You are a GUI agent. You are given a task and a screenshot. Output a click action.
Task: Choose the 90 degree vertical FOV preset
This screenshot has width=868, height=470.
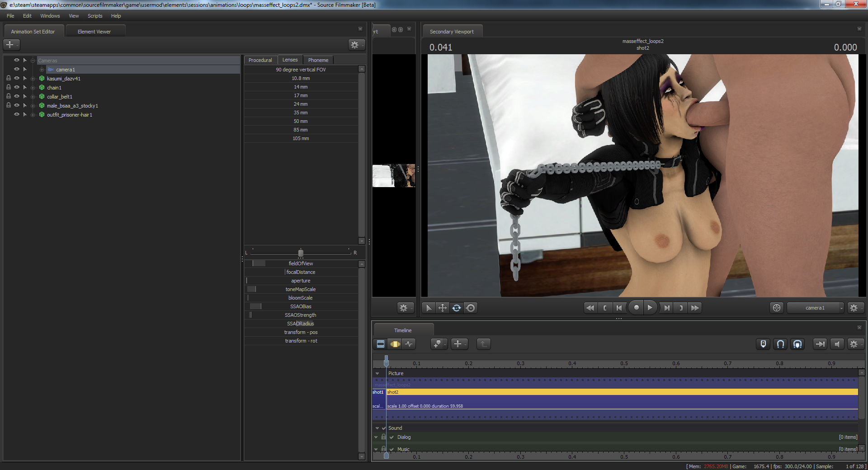click(301, 70)
